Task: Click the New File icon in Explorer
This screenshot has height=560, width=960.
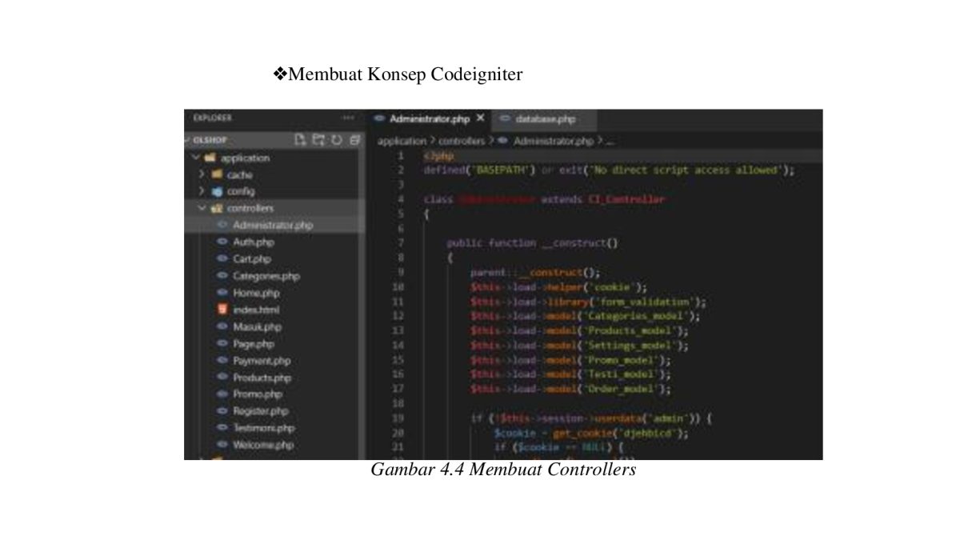Action: pyautogui.click(x=300, y=140)
